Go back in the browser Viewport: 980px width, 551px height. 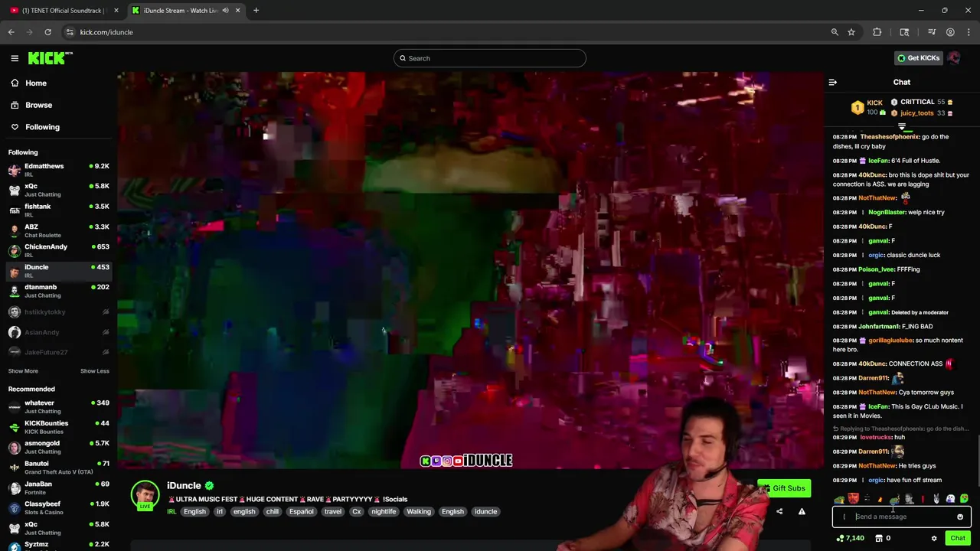pyautogui.click(x=11, y=32)
